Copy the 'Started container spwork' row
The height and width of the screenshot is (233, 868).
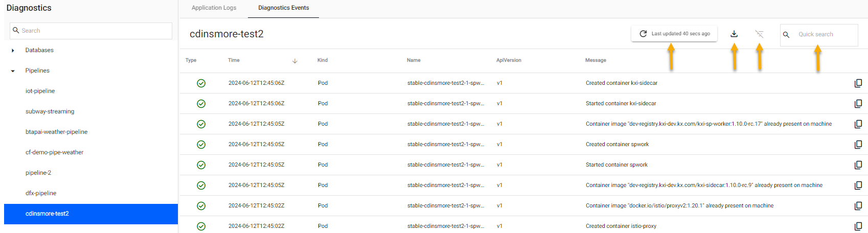click(858, 165)
